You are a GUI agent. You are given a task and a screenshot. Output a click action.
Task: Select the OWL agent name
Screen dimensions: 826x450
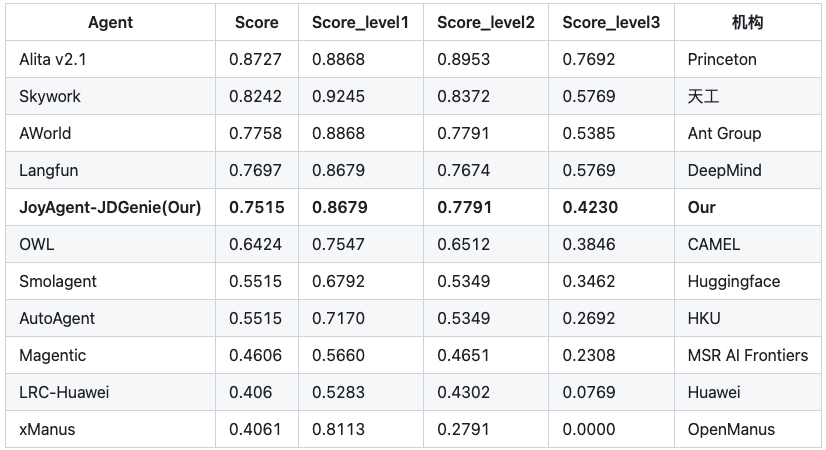pos(37,244)
